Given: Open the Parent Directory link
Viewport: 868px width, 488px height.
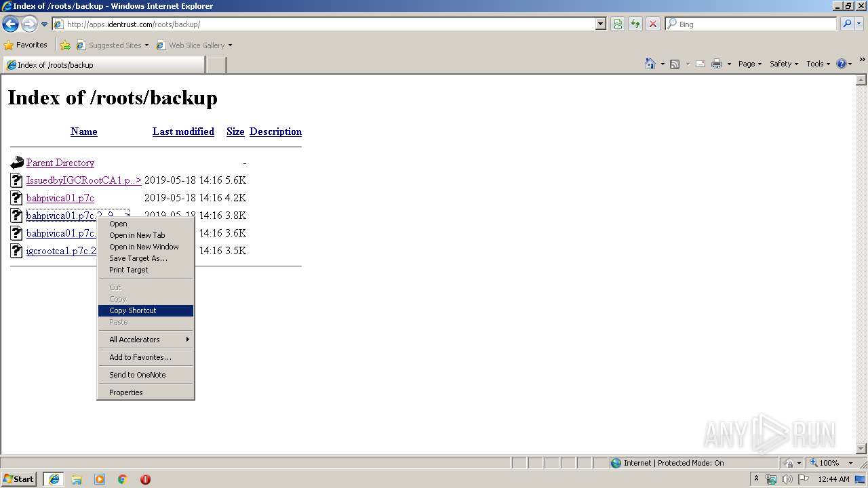Looking at the screenshot, I should pyautogui.click(x=60, y=163).
